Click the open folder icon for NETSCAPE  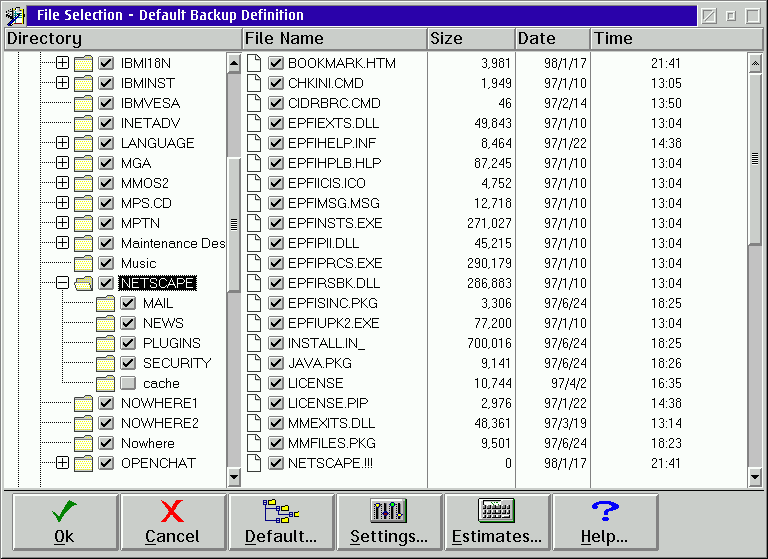click(84, 283)
